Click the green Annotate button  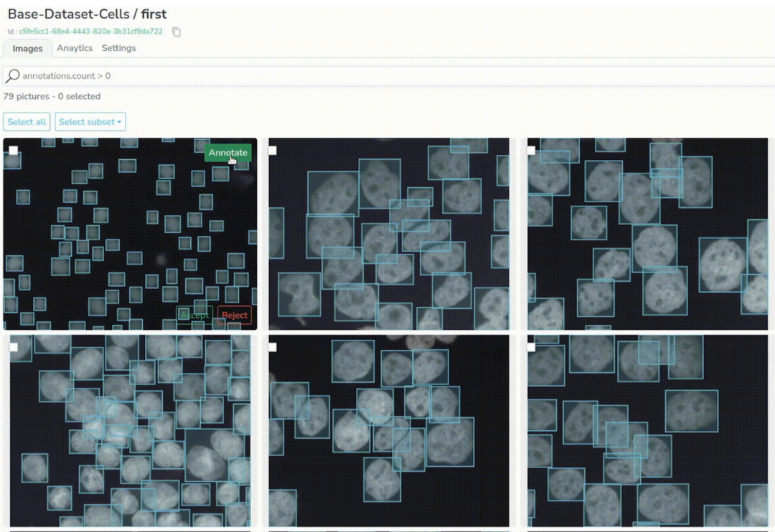[228, 153]
